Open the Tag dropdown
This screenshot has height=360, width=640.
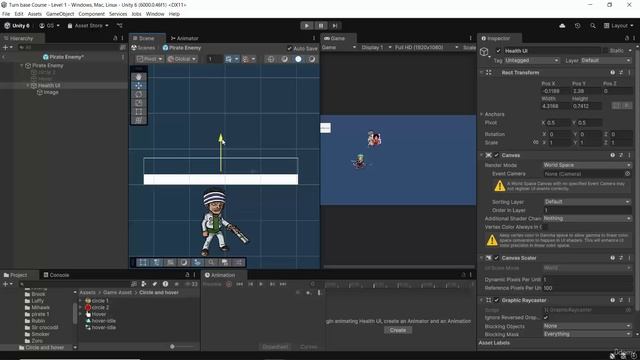pos(531,60)
